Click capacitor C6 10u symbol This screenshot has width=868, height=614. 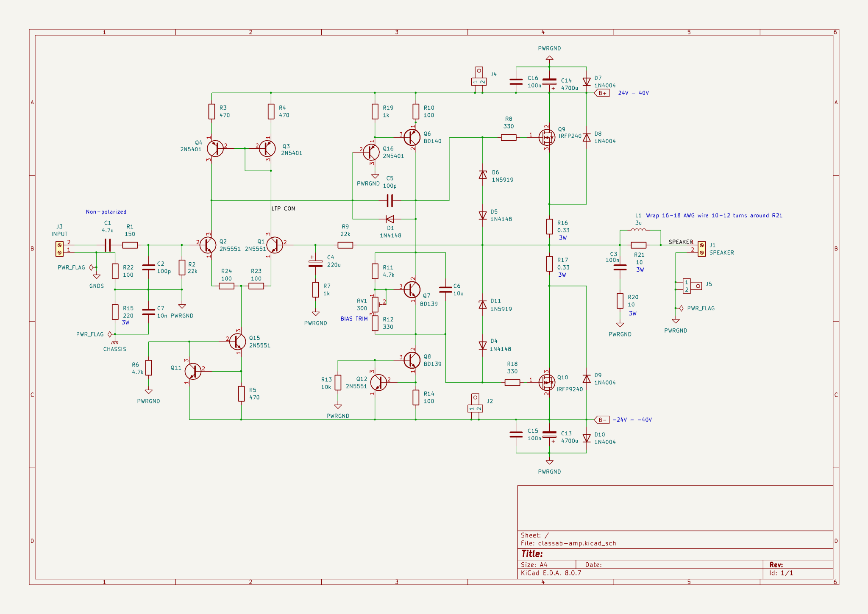[x=445, y=290]
